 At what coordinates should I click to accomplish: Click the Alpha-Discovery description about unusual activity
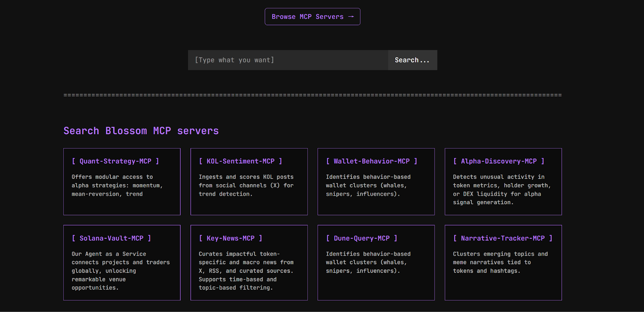502,189
